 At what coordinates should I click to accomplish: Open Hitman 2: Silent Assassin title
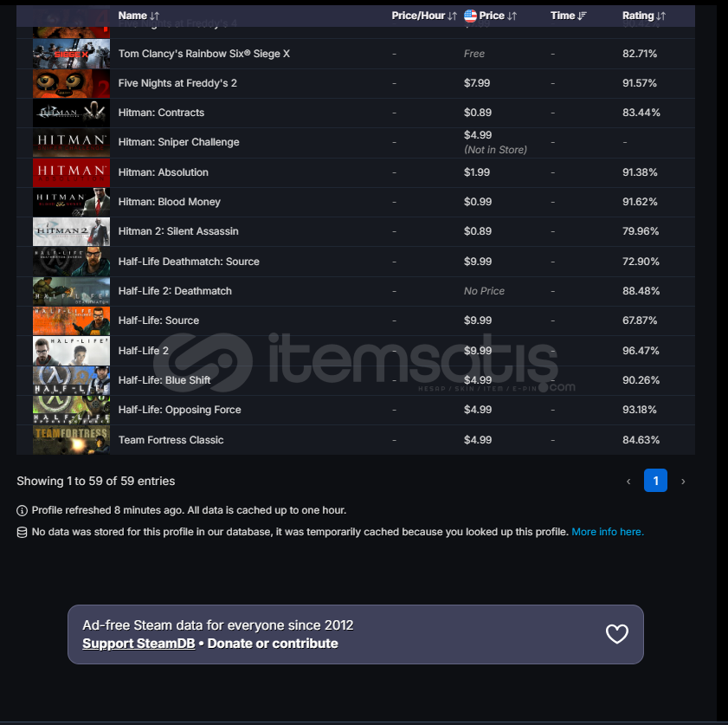pyautogui.click(x=178, y=231)
